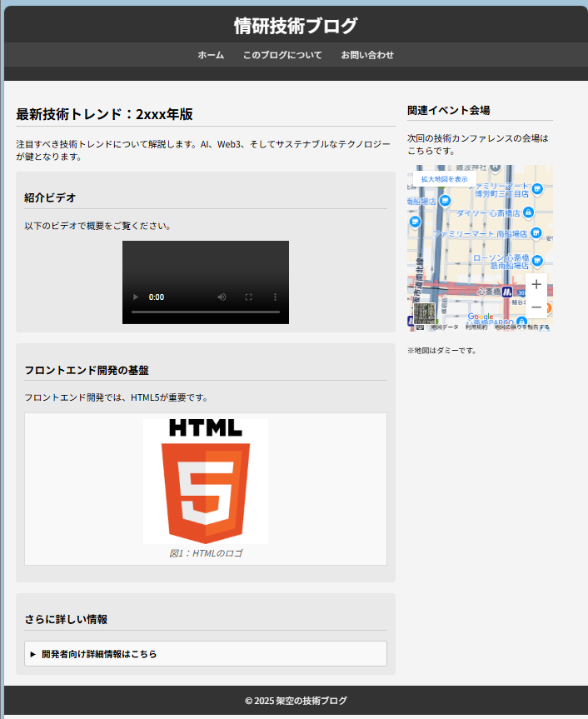Click the ※地図はダミーです。 note
The height and width of the screenshot is (719, 588).
443,350
